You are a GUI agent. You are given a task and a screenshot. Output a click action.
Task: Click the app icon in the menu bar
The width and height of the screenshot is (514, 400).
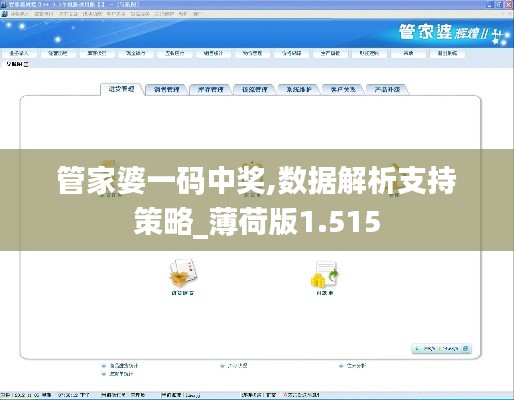click(x=4, y=14)
